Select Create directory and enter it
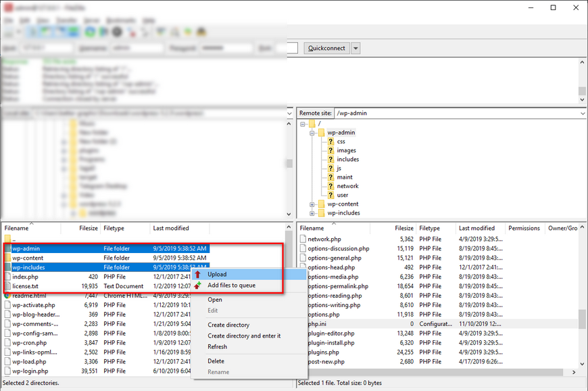 pos(249,336)
